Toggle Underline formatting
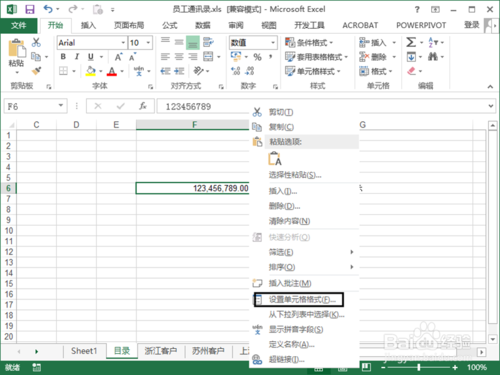The width and height of the screenshot is (500, 375). pos(91,57)
